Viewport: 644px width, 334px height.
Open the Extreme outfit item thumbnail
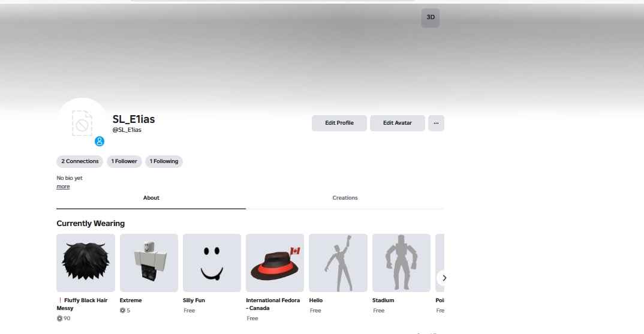[x=149, y=263]
